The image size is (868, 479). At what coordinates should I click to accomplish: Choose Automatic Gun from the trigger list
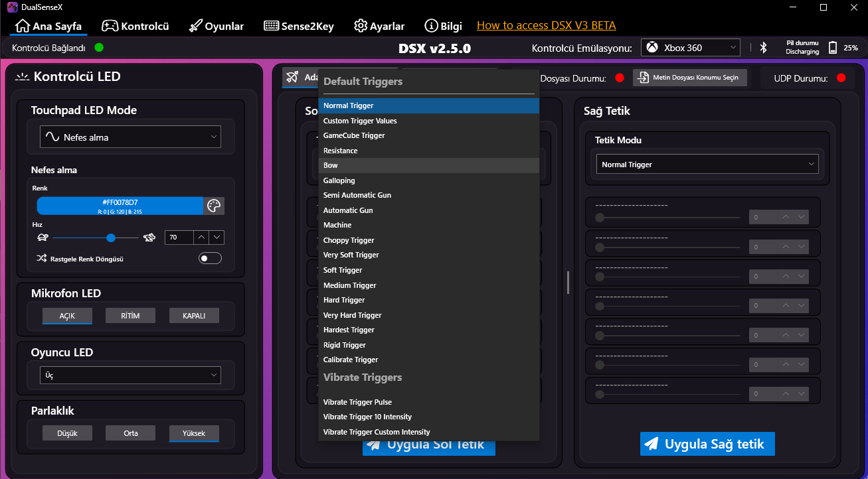pyautogui.click(x=428, y=210)
